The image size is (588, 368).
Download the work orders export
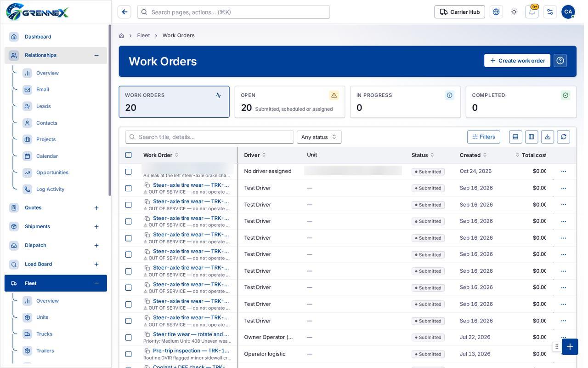tap(548, 137)
